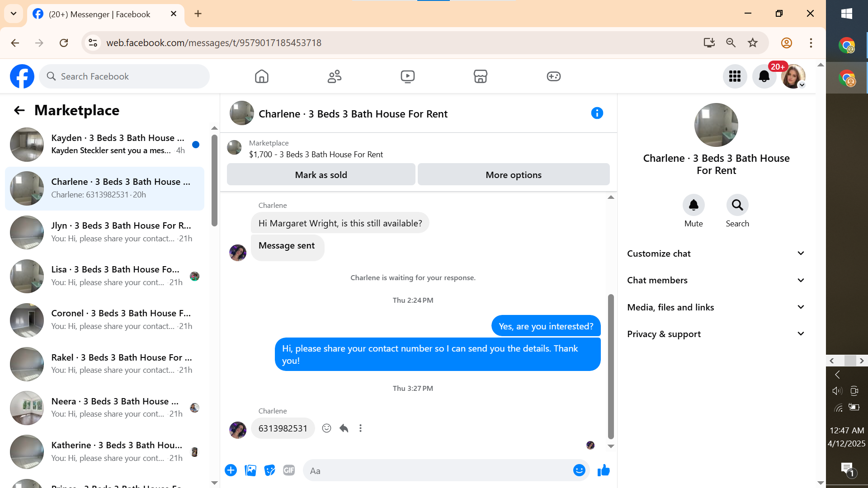The width and height of the screenshot is (868, 488).
Task: Select the Charlene conversation in list
Action: pyautogui.click(x=105, y=188)
